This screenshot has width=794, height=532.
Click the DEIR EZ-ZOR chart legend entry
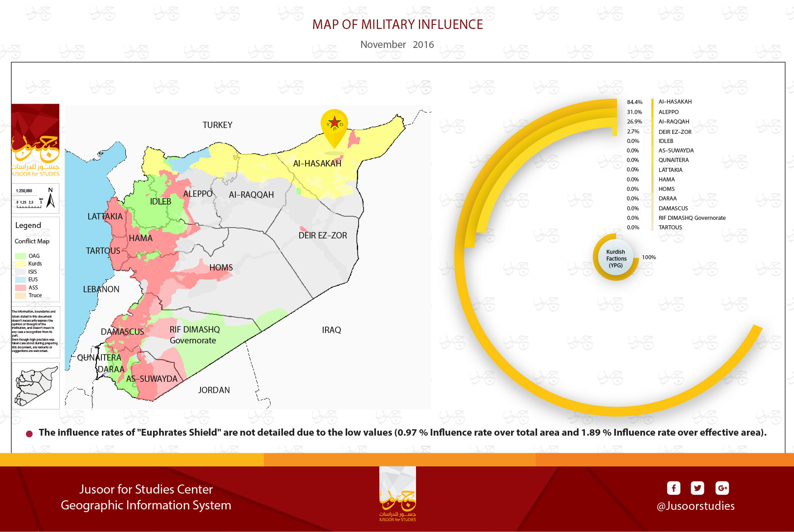coord(674,132)
